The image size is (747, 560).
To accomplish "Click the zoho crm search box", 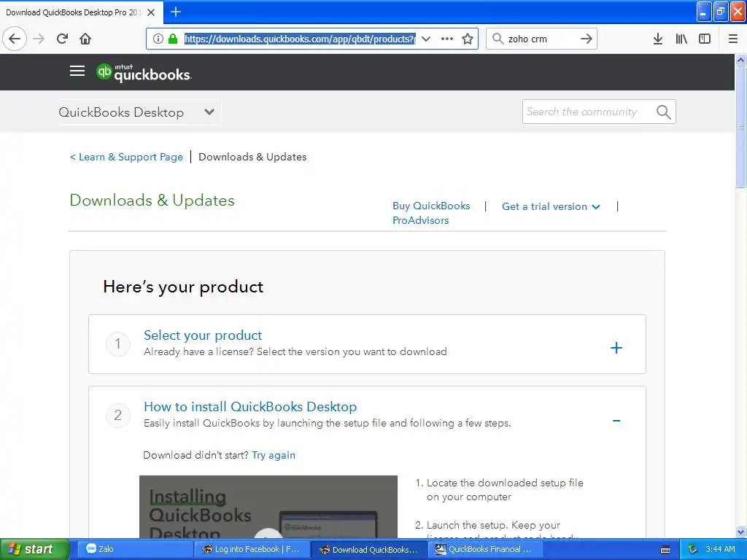I will click(x=542, y=39).
